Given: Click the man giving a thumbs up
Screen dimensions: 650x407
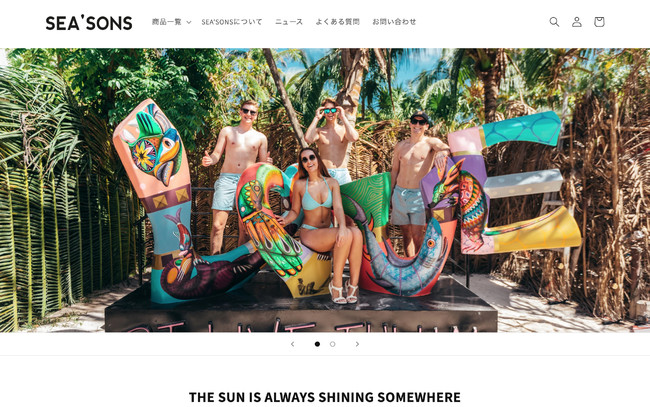Looking at the screenshot, I should [235, 176].
